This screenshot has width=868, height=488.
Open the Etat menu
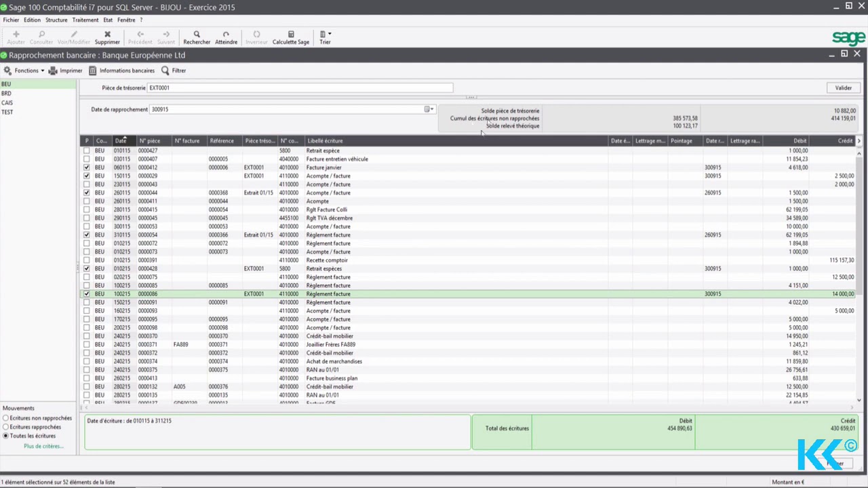tap(108, 20)
